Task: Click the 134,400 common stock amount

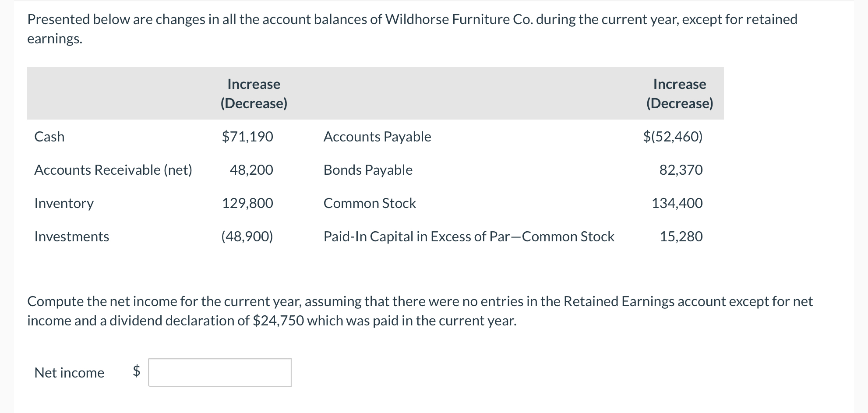Action: pyautogui.click(x=677, y=203)
